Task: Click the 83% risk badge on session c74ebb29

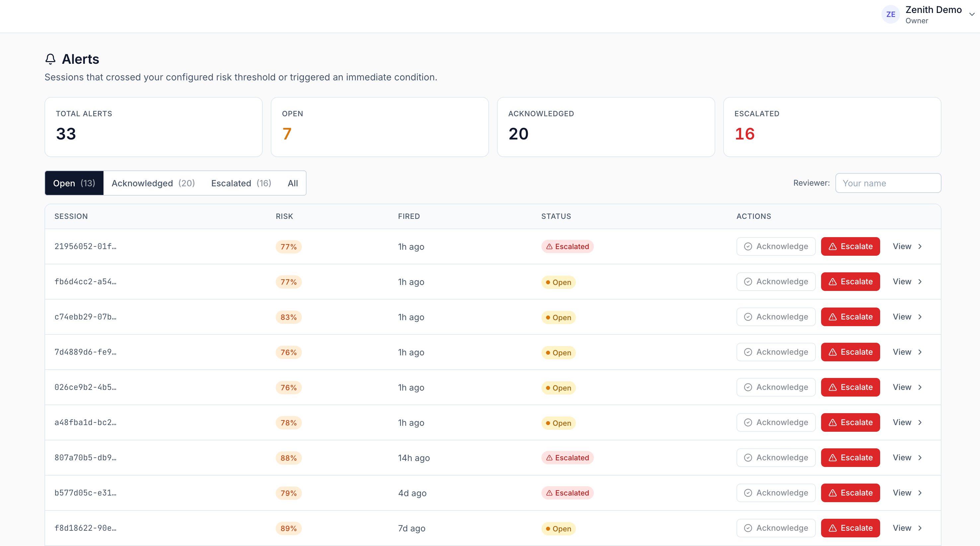Action: (288, 317)
